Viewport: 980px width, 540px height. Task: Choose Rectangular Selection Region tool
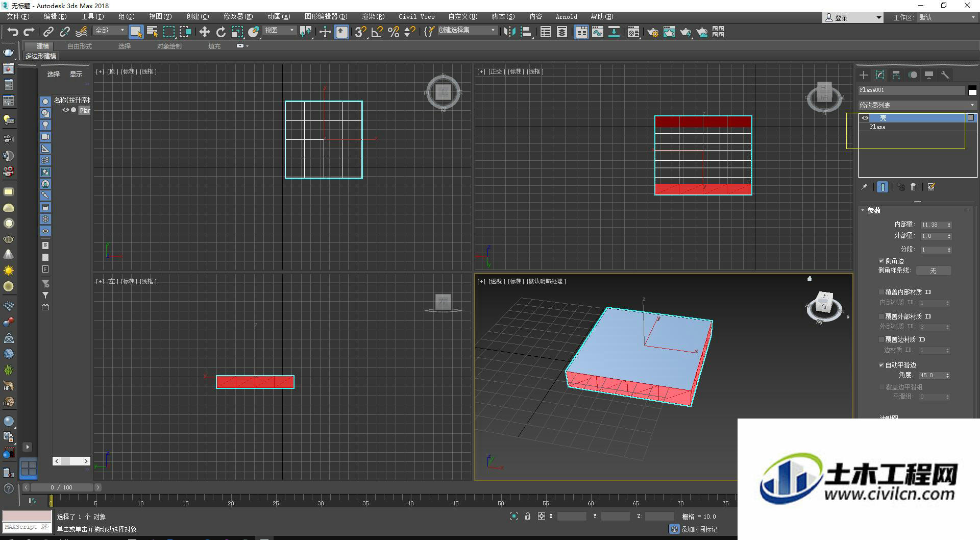pos(168,32)
